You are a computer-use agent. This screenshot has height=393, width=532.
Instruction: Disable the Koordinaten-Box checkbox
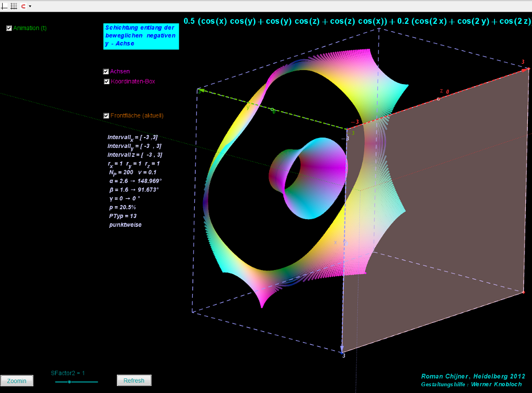click(107, 82)
